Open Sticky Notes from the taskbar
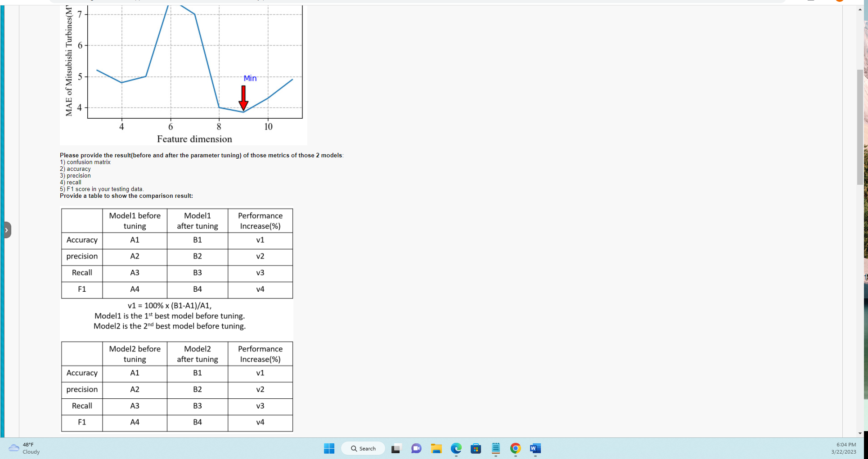This screenshot has width=868, height=459. 495,448
